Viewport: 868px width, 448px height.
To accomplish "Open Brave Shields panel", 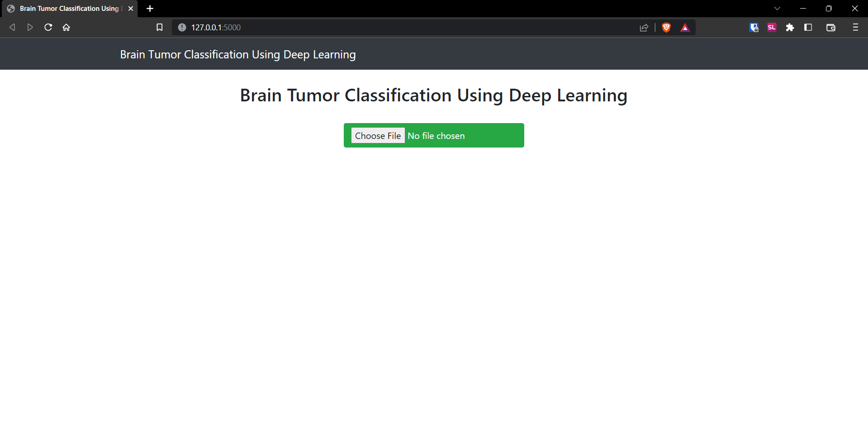I will [666, 27].
